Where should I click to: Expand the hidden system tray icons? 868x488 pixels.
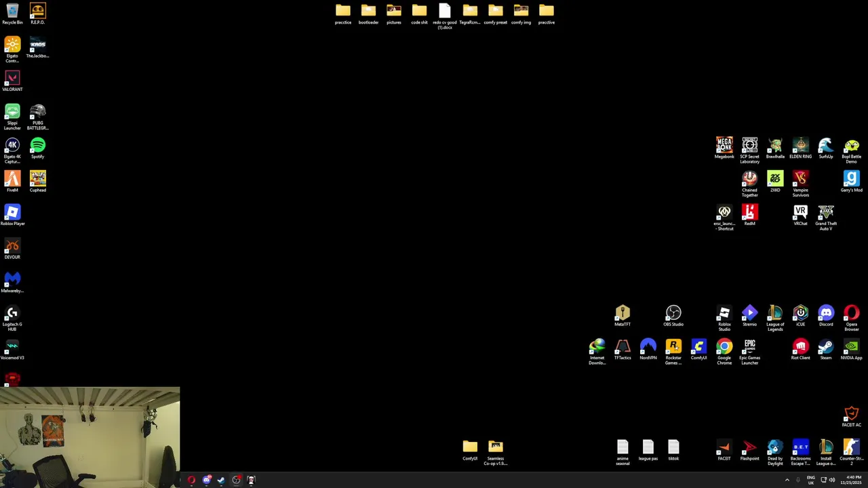point(787,480)
